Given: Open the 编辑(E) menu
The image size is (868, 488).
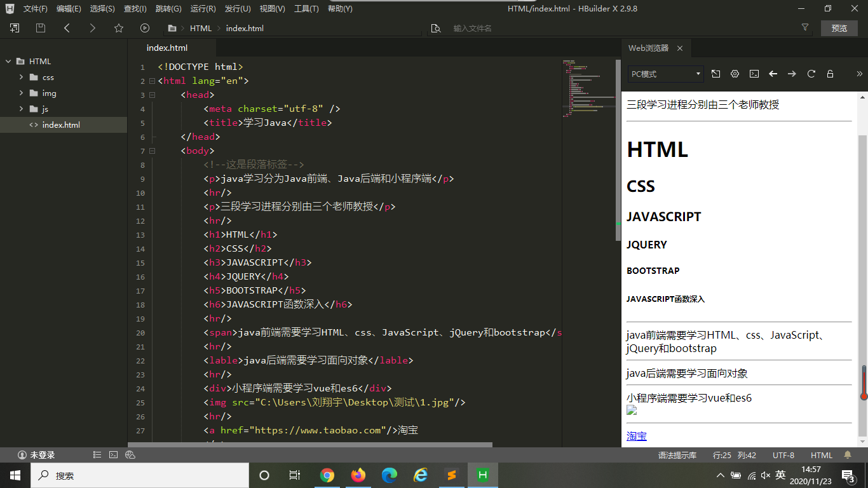Looking at the screenshot, I should click(x=69, y=9).
